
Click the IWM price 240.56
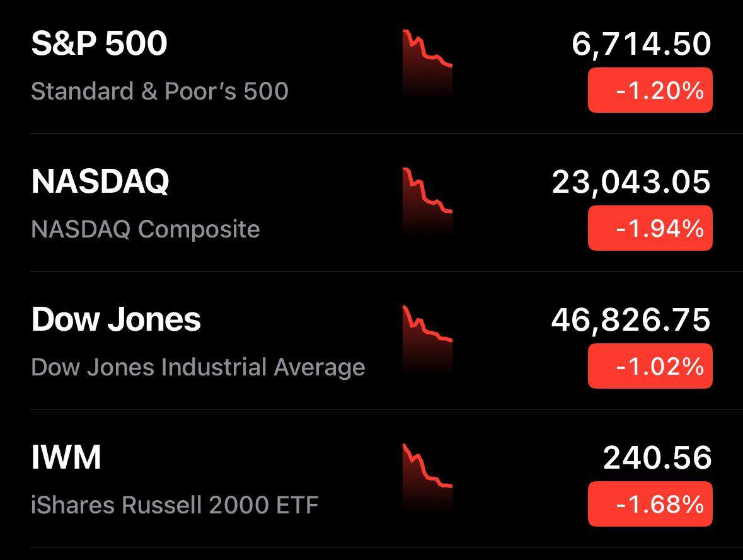click(x=657, y=458)
